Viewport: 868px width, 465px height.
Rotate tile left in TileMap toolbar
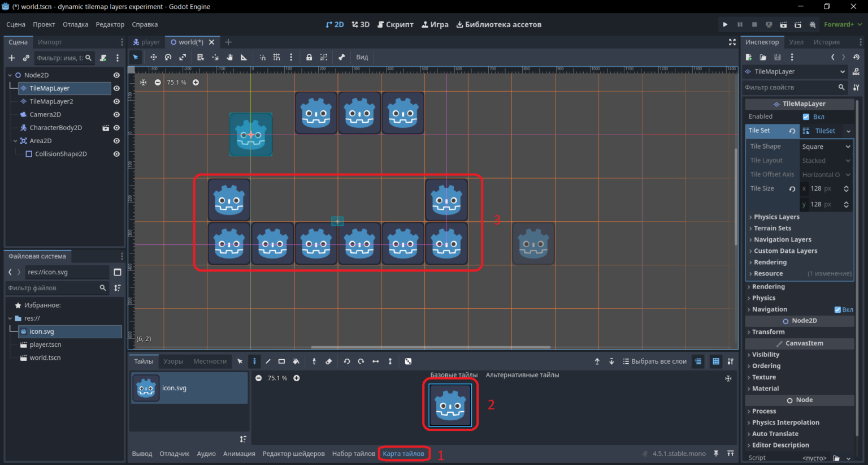[x=347, y=361]
